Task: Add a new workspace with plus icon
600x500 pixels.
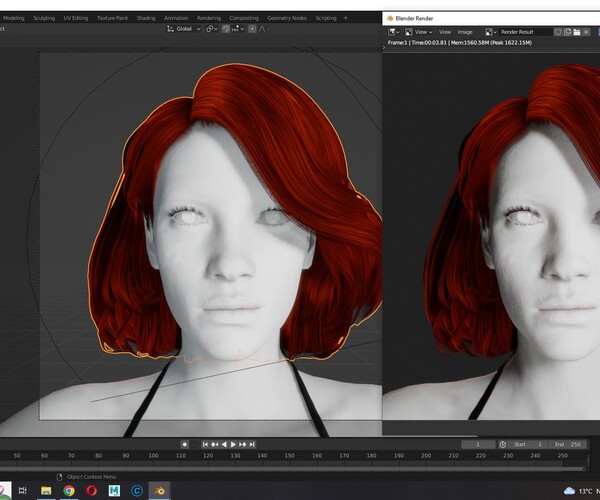Action: pos(346,18)
